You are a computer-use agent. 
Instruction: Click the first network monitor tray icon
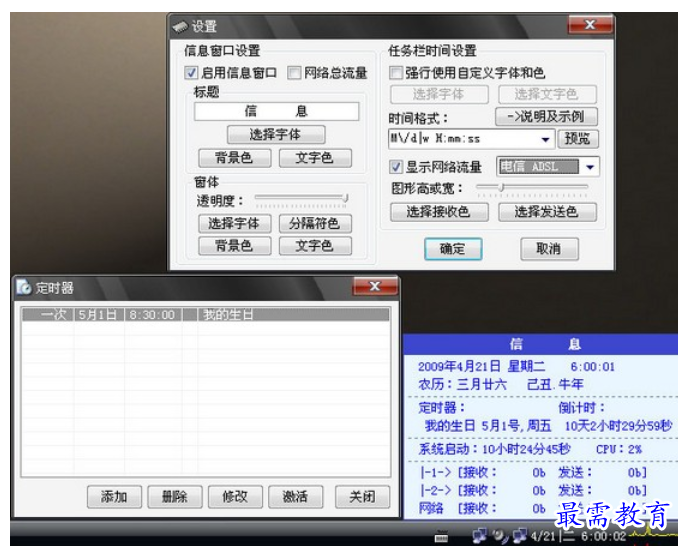480,535
